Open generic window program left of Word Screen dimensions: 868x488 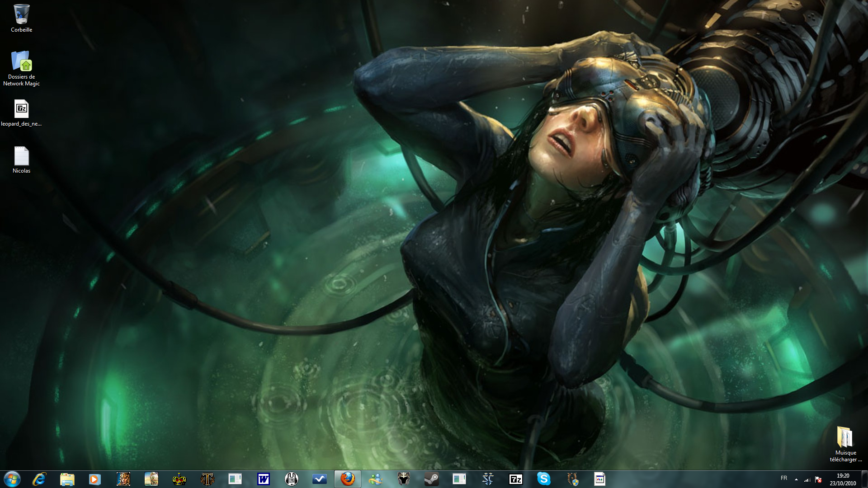(x=236, y=479)
